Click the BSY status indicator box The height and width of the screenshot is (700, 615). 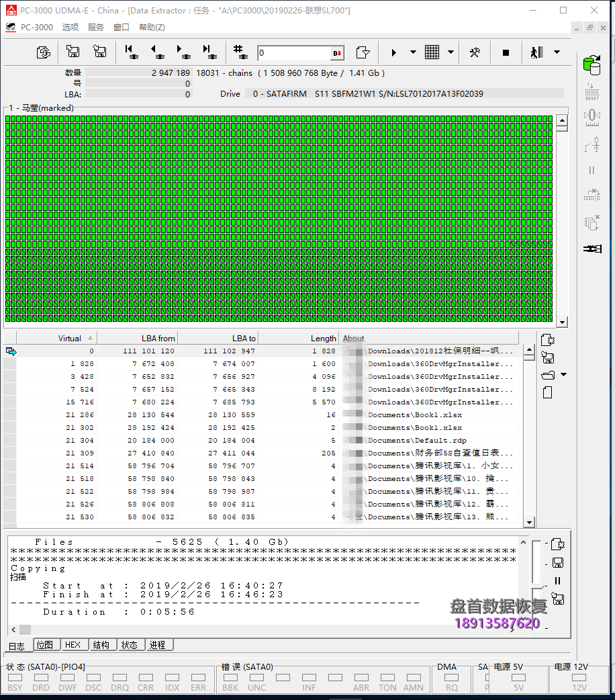15,678
